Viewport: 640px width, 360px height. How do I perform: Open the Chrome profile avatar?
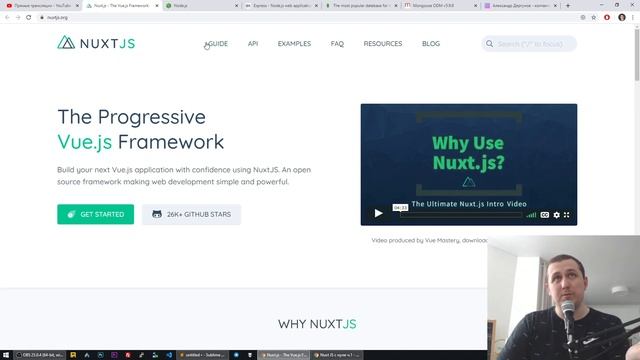[622, 17]
